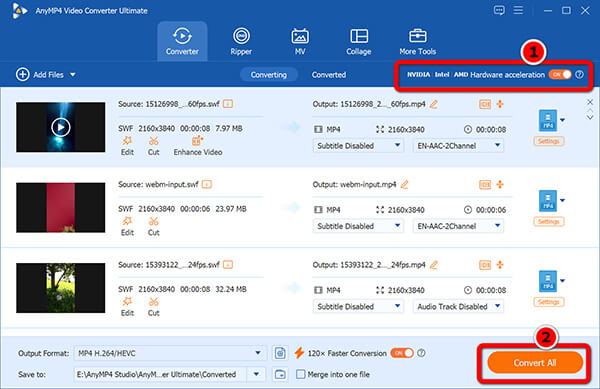Choose MP4 format icon for first file
600x389 pixels.
coord(548,120)
